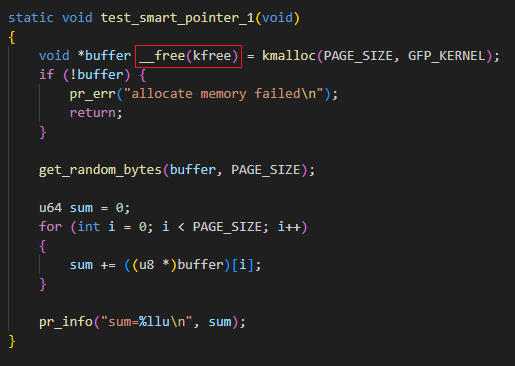Click the pr_info function call
Screen dimensions: 515x366
click(66, 322)
